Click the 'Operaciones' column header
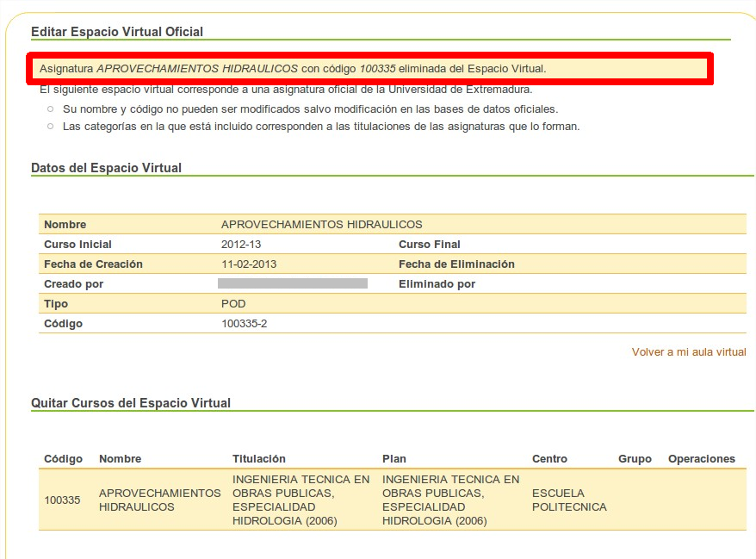756x559 pixels. (701, 459)
